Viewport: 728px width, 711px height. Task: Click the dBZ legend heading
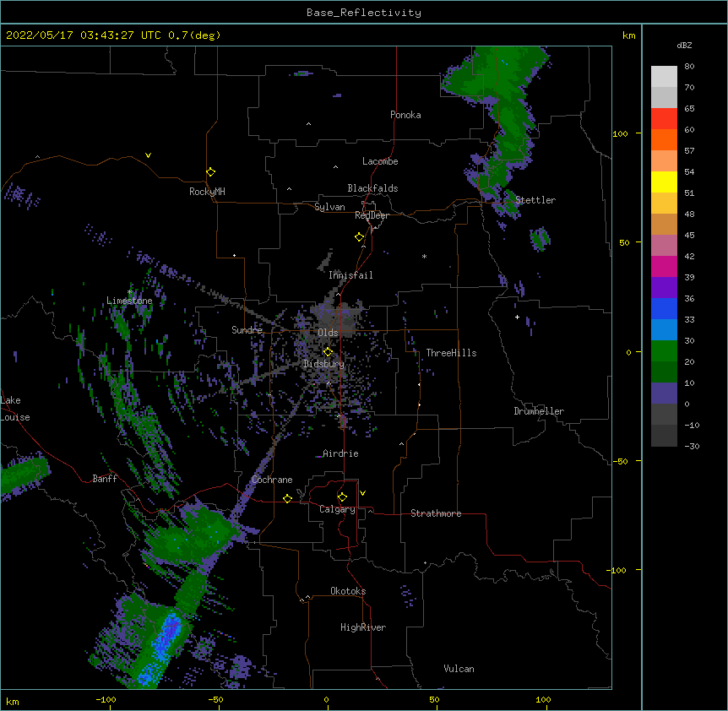pos(684,45)
